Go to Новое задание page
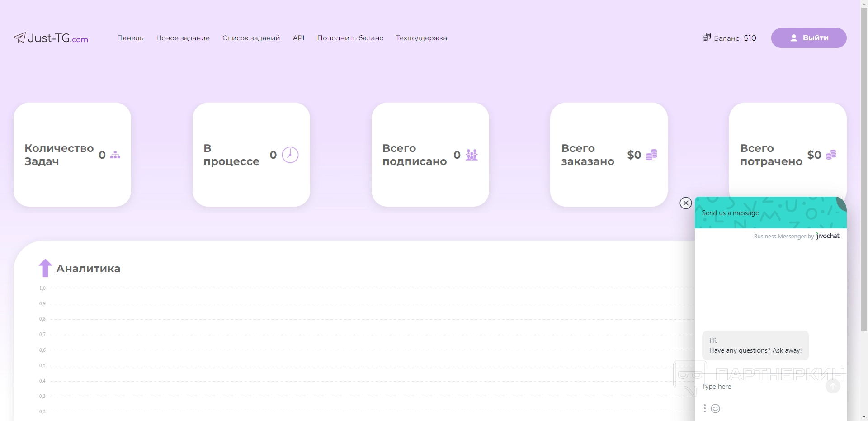Screen dimensions: 868x421 pos(183,38)
